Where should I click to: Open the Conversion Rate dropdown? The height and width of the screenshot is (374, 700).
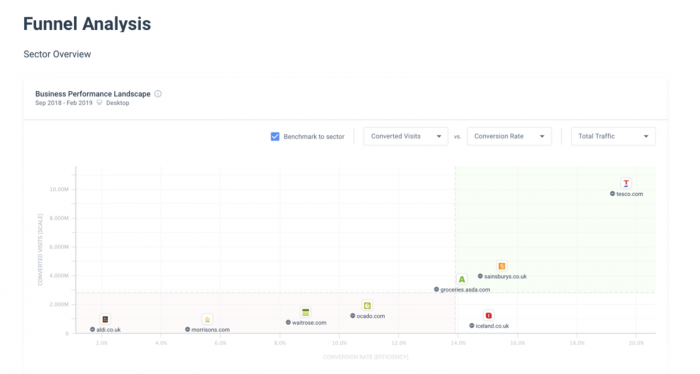click(x=509, y=137)
